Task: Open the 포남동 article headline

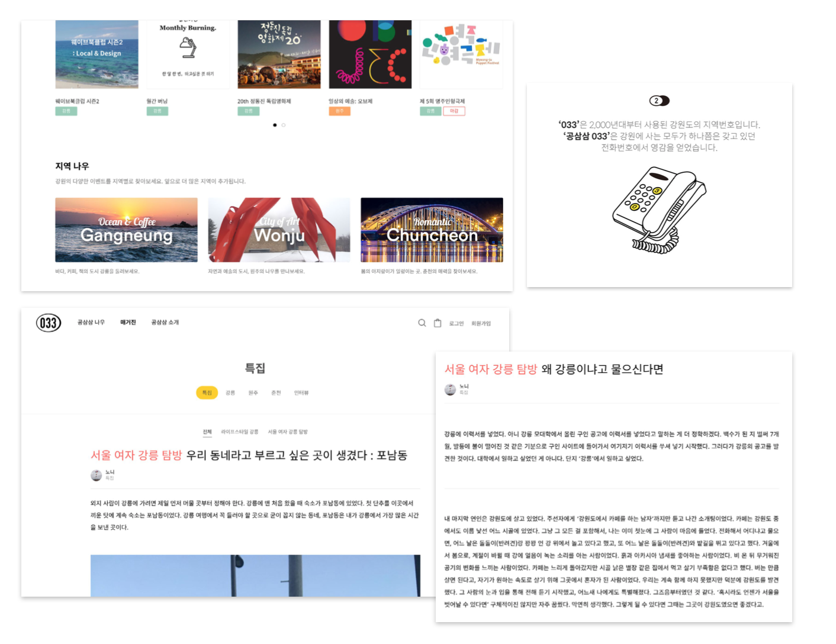Action: tap(249, 455)
